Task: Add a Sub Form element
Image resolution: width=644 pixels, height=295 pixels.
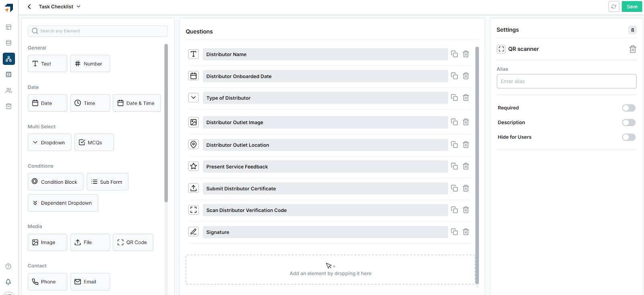Action: pyautogui.click(x=107, y=181)
